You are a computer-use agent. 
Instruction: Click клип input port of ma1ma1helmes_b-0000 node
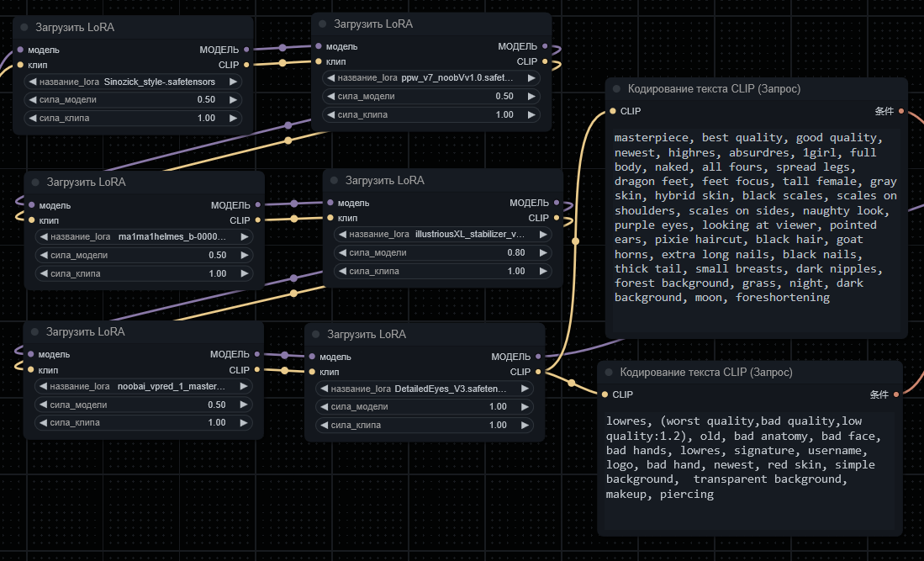click(32, 220)
